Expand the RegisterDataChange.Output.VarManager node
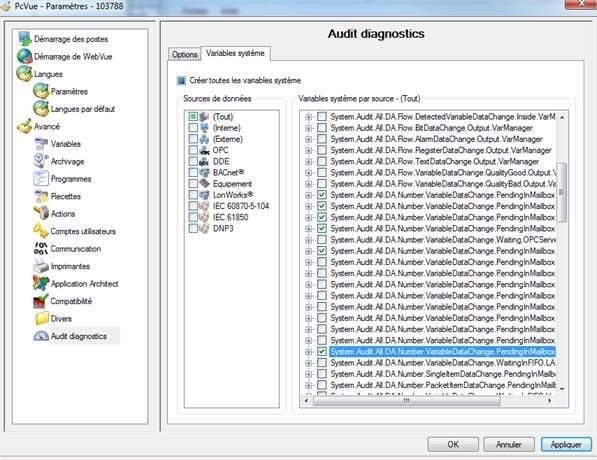597x460 pixels. coord(308,150)
